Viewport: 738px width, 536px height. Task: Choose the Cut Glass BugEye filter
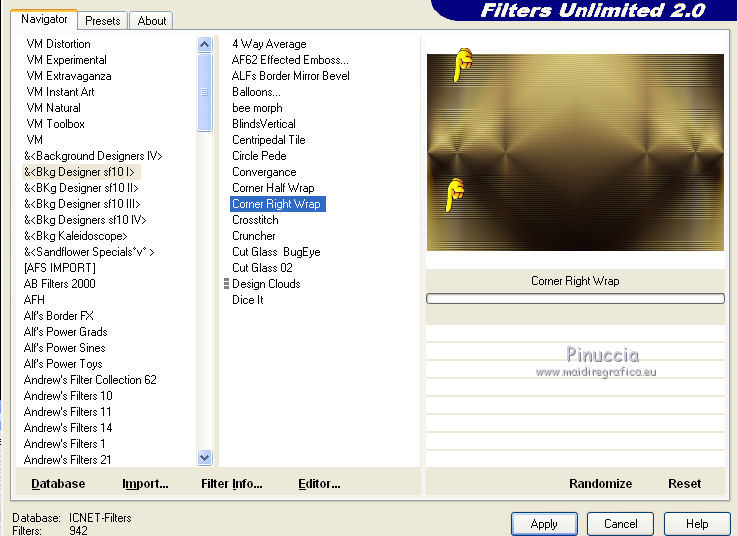(x=276, y=252)
